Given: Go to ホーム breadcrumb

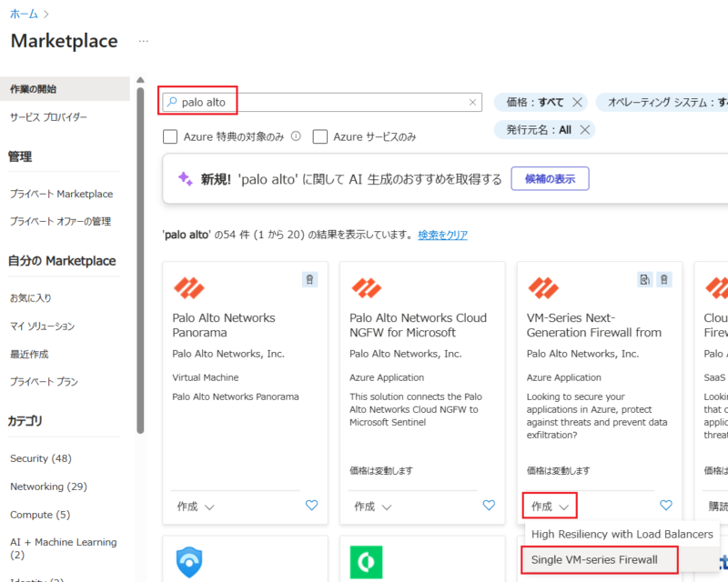Looking at the screenshot, I should tap(24, 14).
